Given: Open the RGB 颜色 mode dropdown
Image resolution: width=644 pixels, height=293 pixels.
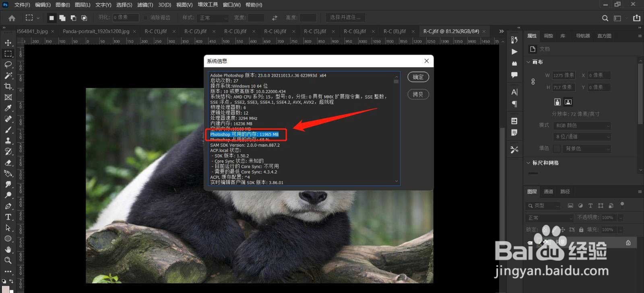Looking at the screenshot, I should 582,125.
